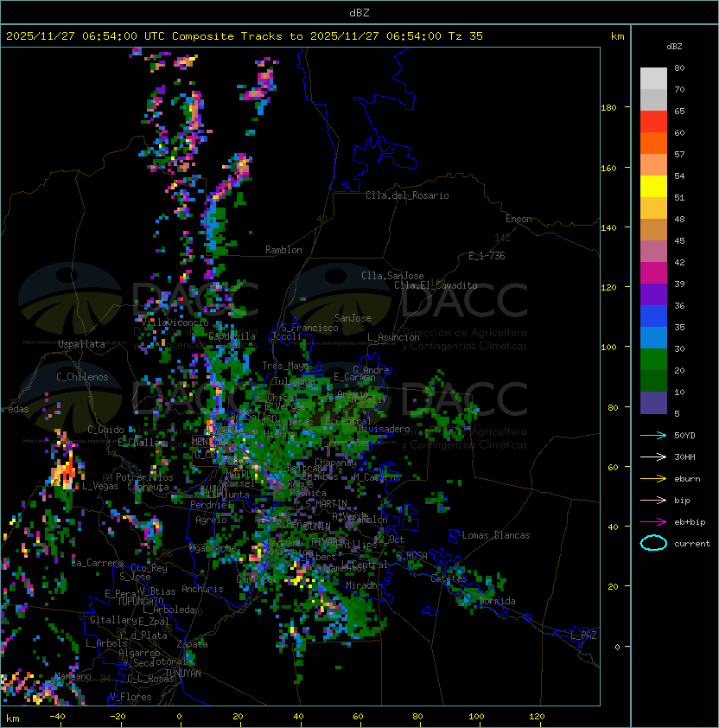719x728 pixels.
Task: Click the cyan 50YD arrow in legend
Action: [x=653, y=436]
